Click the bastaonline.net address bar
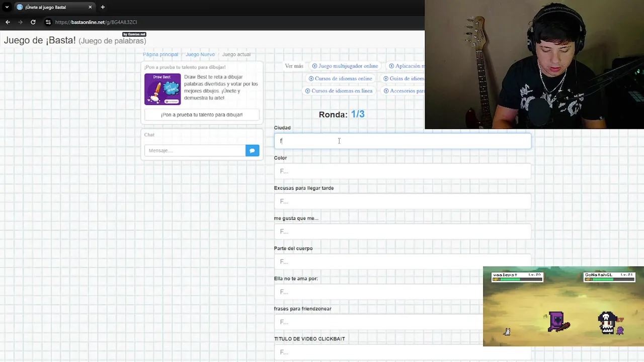644x362 pixels. (96, 22)
